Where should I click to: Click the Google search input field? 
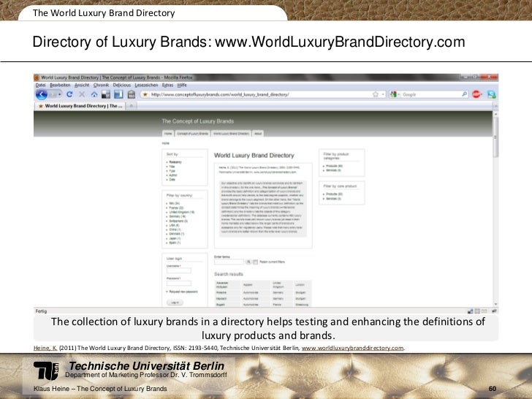(x=431, y=94)
